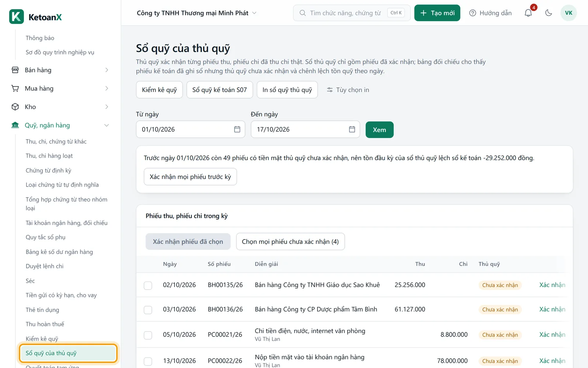This screenshot has width=588, height=368.
Task: Open Thông báo in sidebar
Action: point(40,38)
